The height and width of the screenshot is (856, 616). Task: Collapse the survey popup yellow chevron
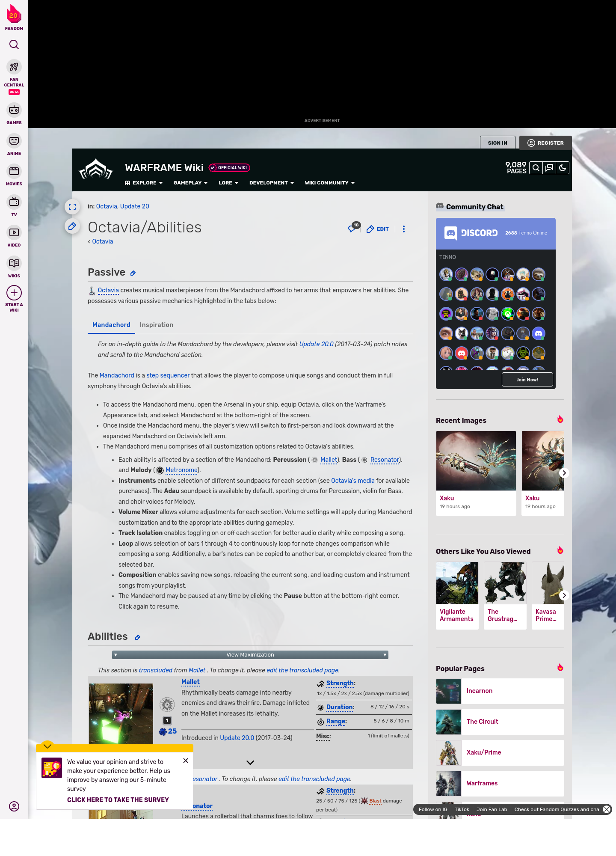47,746
